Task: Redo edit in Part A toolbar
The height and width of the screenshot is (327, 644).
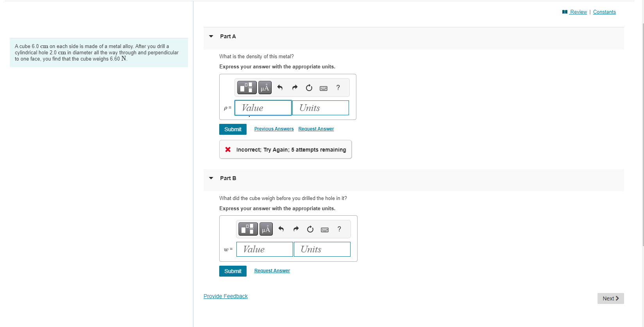Action: (295, 88)
